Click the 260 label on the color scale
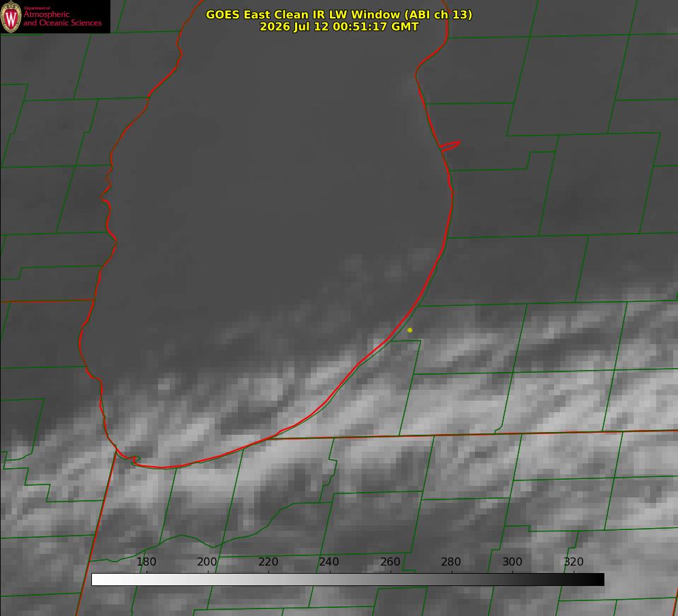Image resolution: width=678 pixels, height=616 pixels. click(x=390, y=561)
